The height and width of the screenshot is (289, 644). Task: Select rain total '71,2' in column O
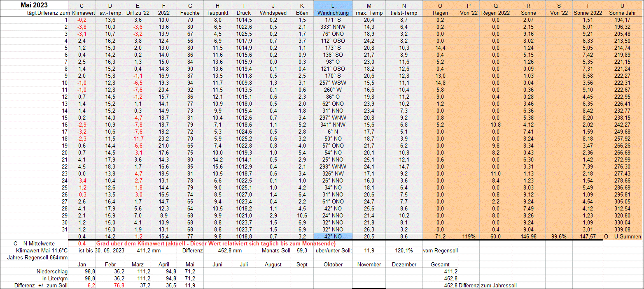coord(440,236)
